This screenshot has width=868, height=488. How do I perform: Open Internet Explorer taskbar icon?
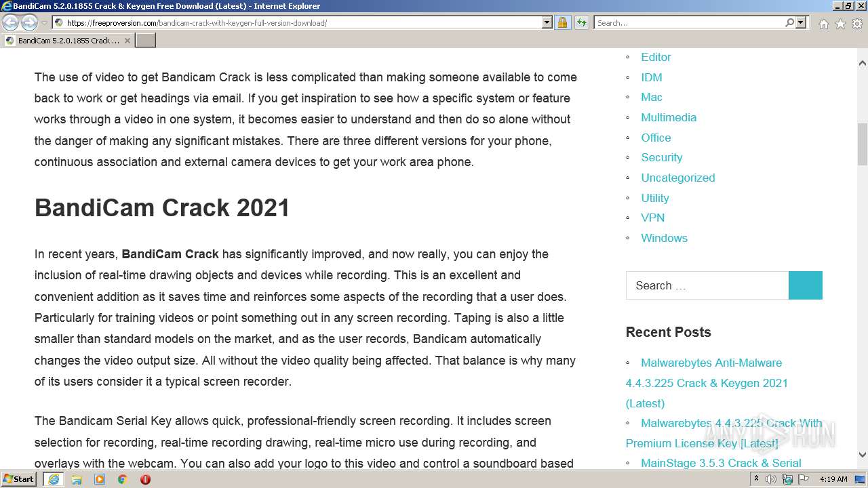54,479
